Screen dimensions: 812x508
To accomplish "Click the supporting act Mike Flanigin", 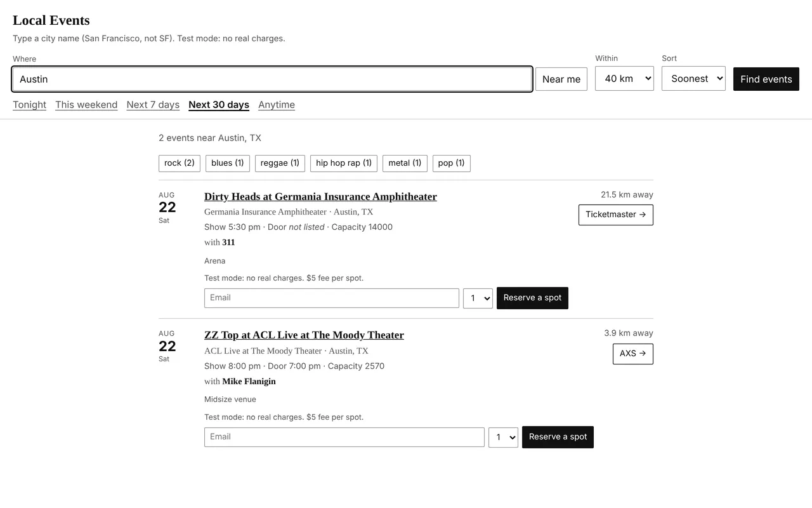I will coord(249,382).
